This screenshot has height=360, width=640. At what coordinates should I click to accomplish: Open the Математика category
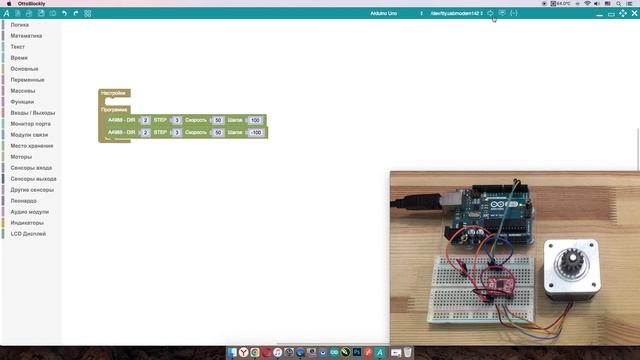tap(26, 36)
